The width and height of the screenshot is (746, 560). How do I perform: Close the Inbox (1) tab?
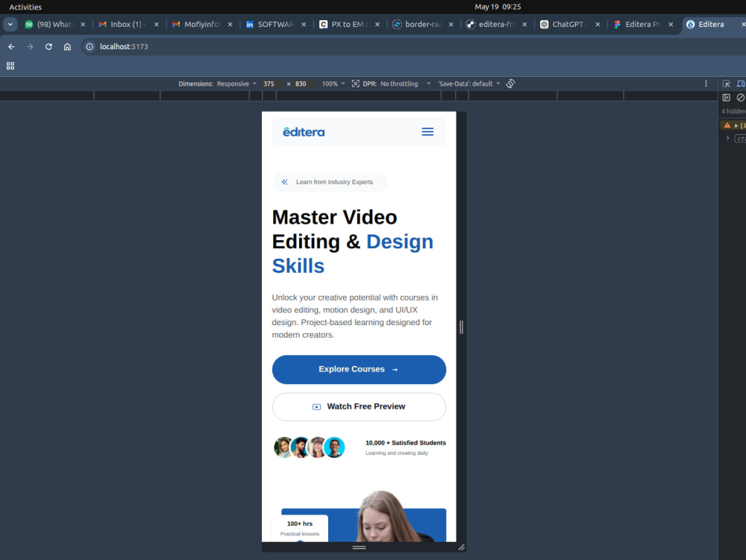pos(157,25)
